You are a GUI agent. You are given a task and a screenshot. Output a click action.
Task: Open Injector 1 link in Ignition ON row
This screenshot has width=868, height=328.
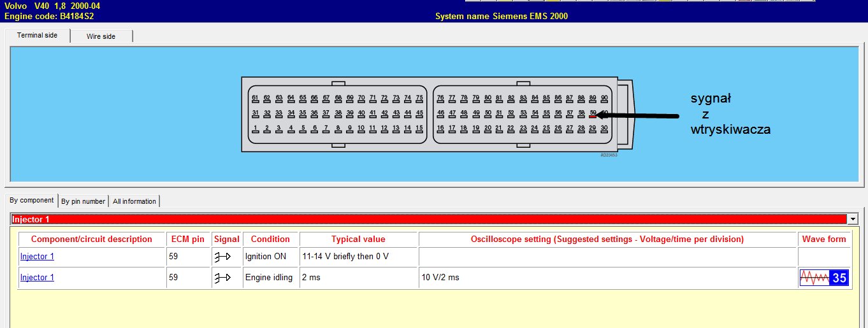[37, 257]
